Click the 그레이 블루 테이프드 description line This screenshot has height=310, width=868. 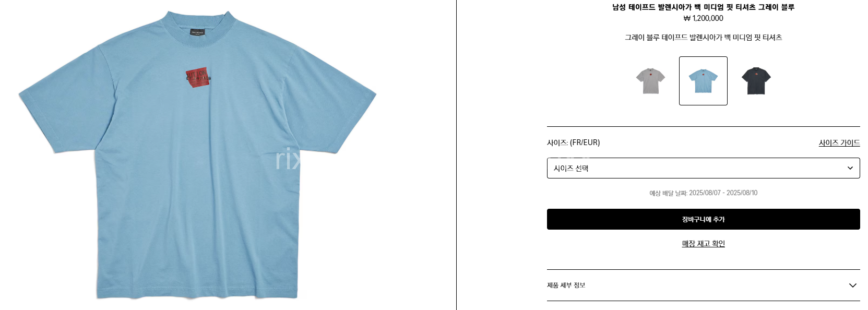click(x=703, y=38)
